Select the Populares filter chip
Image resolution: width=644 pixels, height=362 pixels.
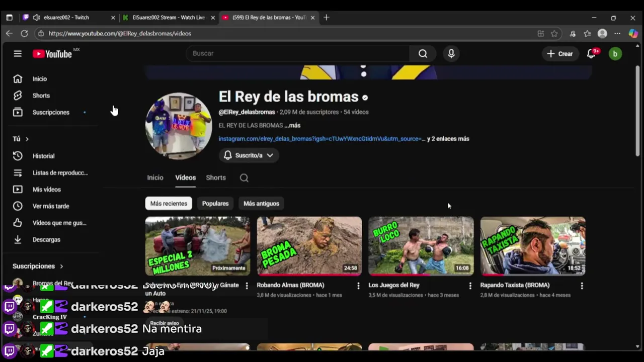[215, 204]
